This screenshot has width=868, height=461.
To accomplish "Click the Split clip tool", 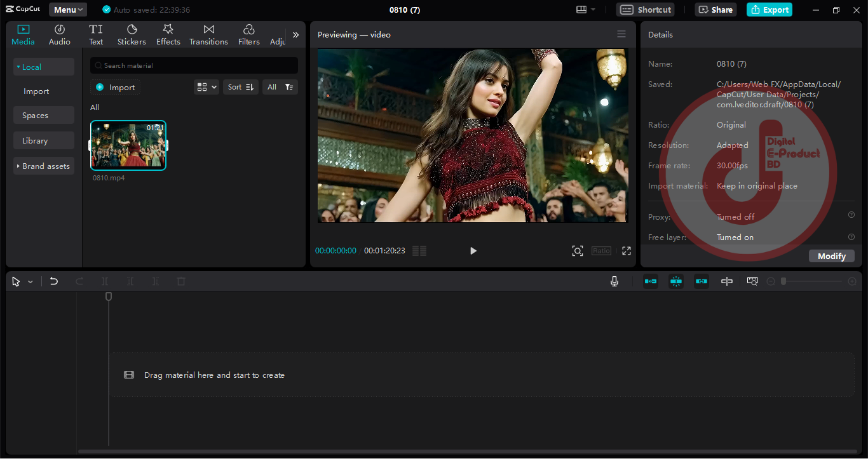I will [x=105, y=281].
